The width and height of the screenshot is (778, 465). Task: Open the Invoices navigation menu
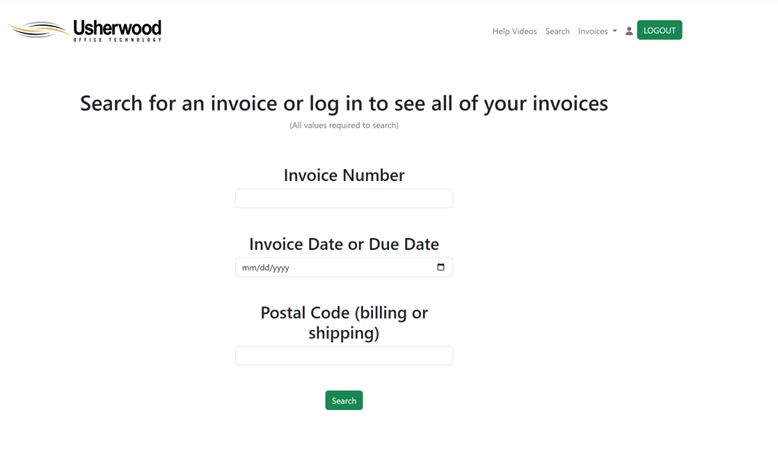pyautogui.click(x=593, y=31)
